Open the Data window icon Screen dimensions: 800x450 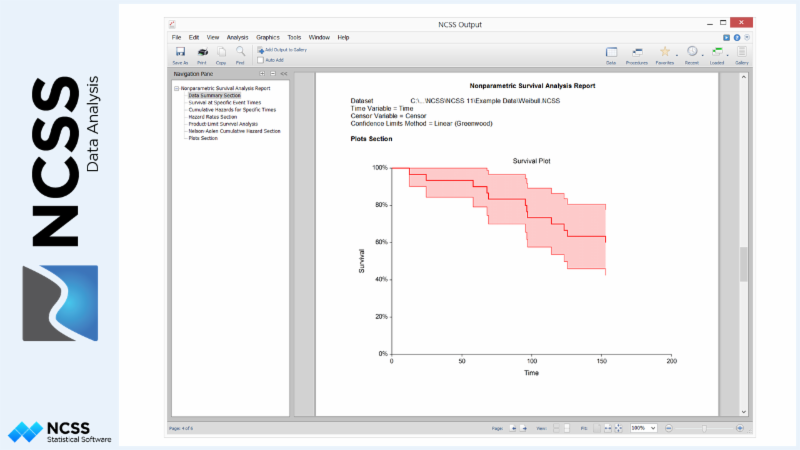610,52
